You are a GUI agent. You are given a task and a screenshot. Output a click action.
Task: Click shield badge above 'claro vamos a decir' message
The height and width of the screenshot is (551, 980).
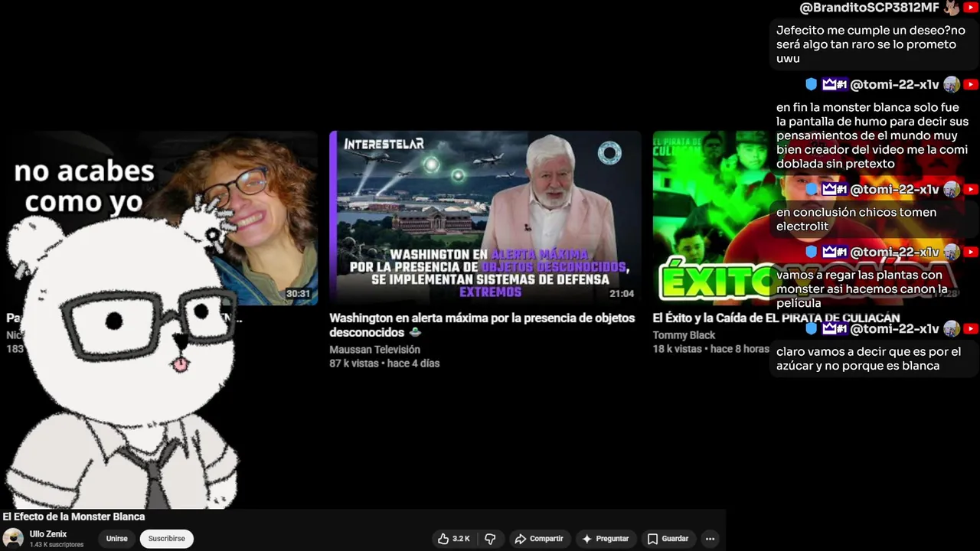click(812, 328)
